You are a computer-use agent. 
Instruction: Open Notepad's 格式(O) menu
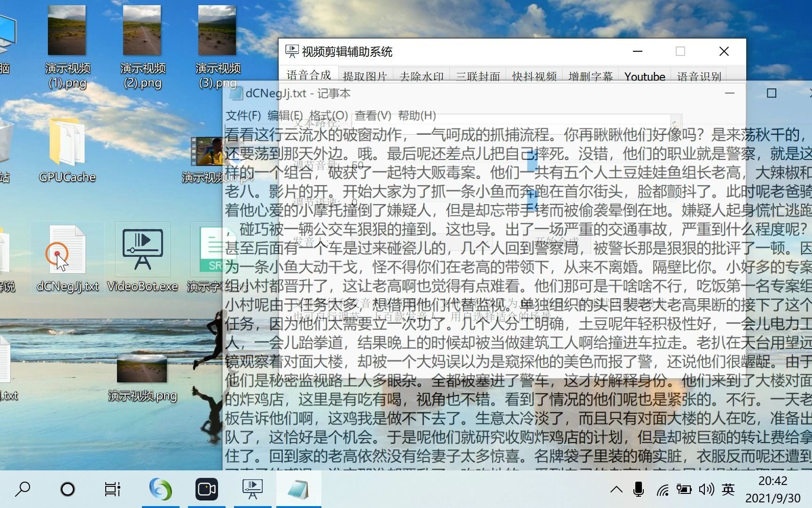[328, 115]
